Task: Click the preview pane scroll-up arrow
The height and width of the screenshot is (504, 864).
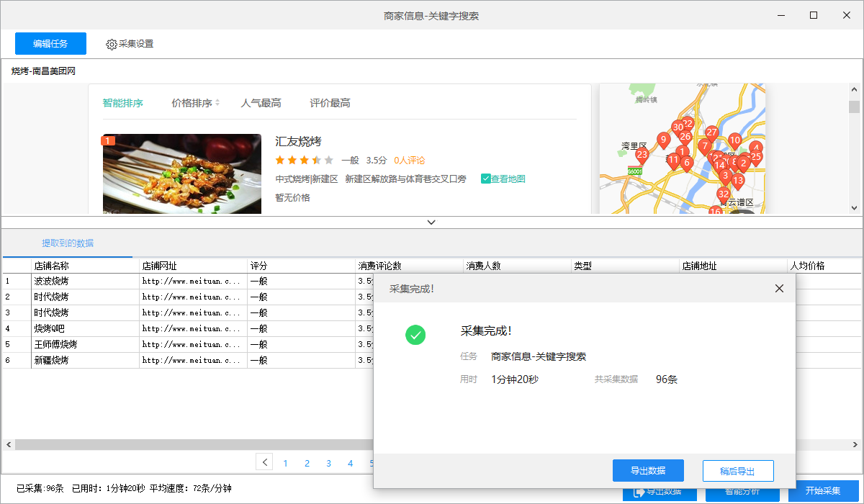Action: [x=855, y=90]
